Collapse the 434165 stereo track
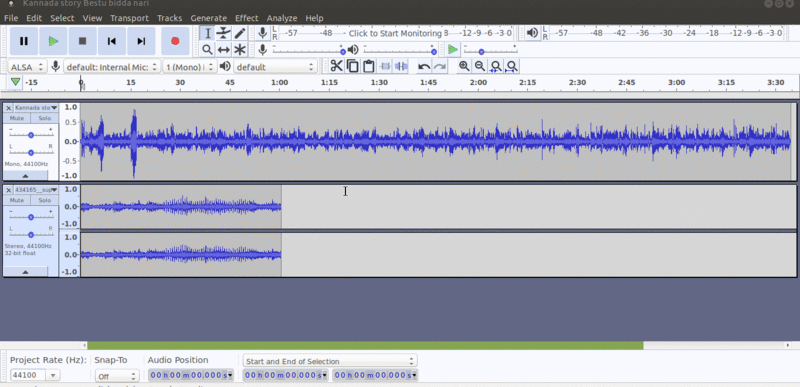The height and width of the screenshot is (387, 800). click(x=26, y=272)
